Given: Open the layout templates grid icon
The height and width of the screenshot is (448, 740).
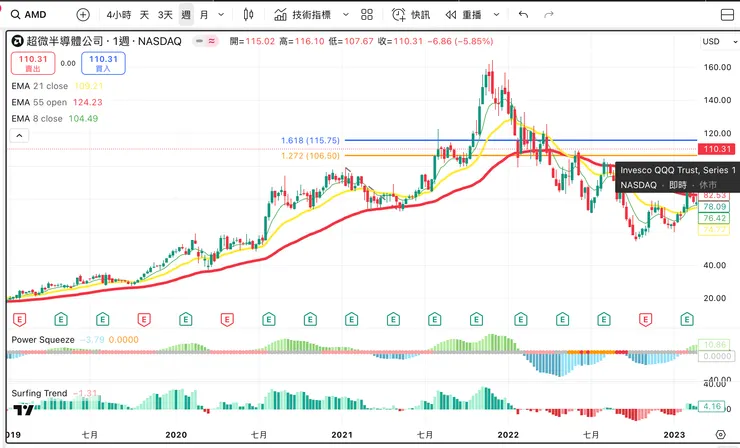Looking at the screenshot, I should click(366, 15).
